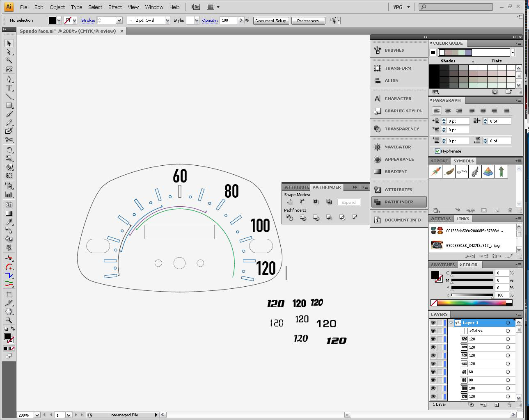Switch to the Swatches tab
Screen dimensions: 529x420
(x=443, y=265)
